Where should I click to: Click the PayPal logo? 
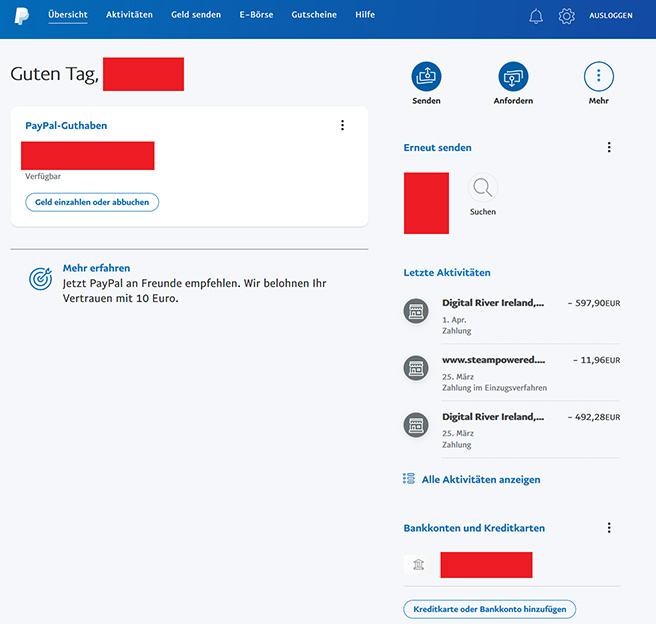coord(22,16)
